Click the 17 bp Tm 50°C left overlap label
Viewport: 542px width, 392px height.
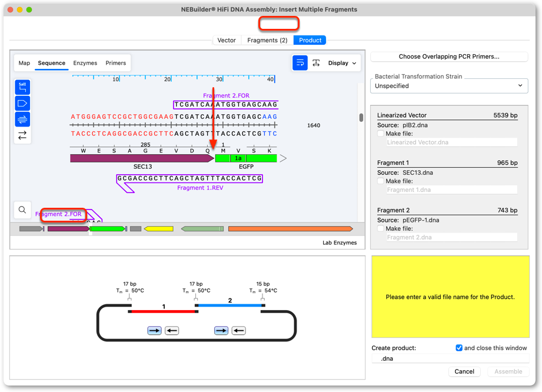click(129, 287)
